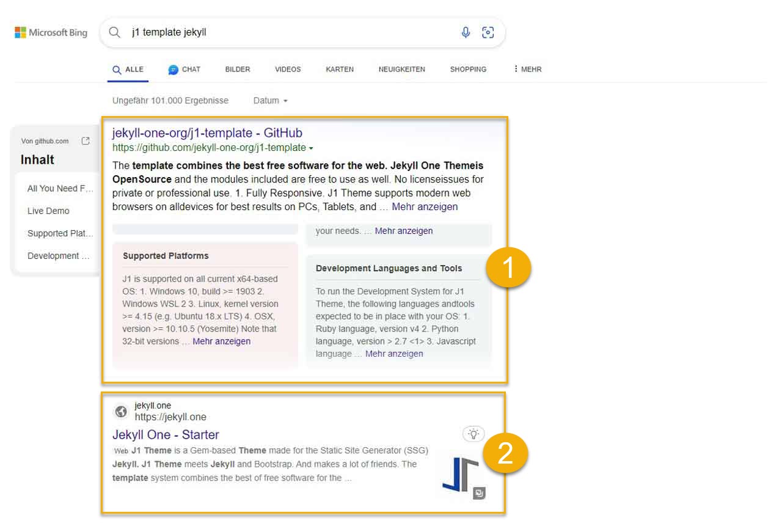Click the lightbulb icon next to Jekyll One result

[473, 434]
